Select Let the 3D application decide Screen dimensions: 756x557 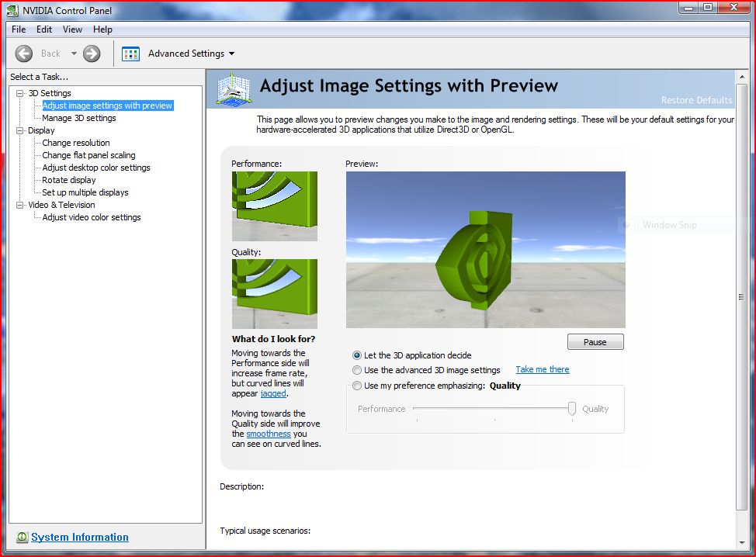(x=357, y=355)
